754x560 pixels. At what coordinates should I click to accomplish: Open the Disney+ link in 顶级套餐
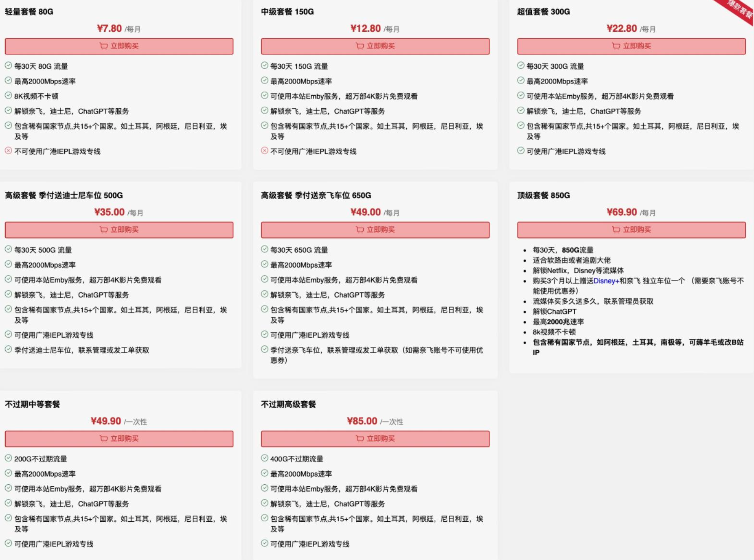click(606, 281)
